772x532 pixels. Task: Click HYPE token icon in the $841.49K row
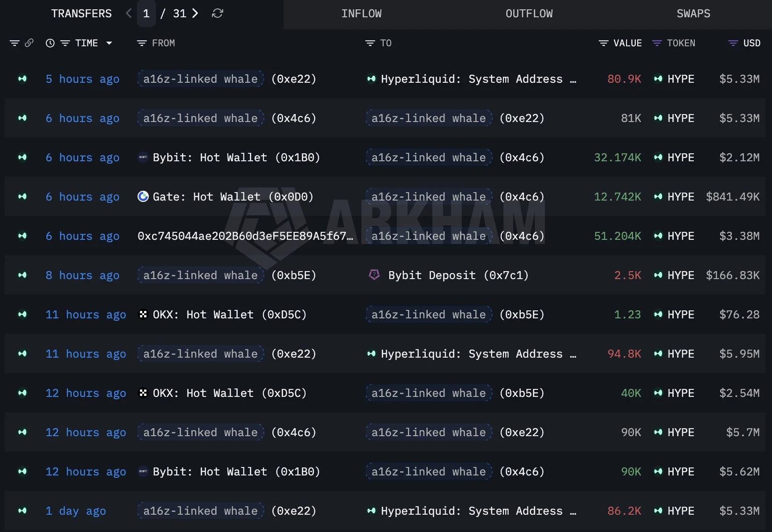658,196
